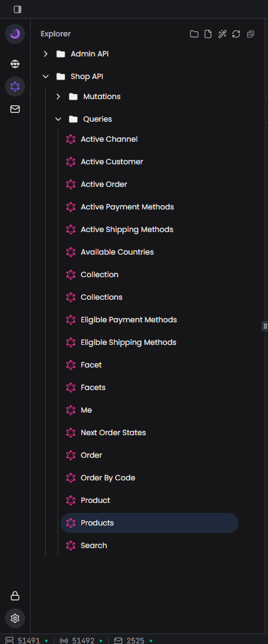
Task: Click GraphQL icon beside Search
Action: 71,546
